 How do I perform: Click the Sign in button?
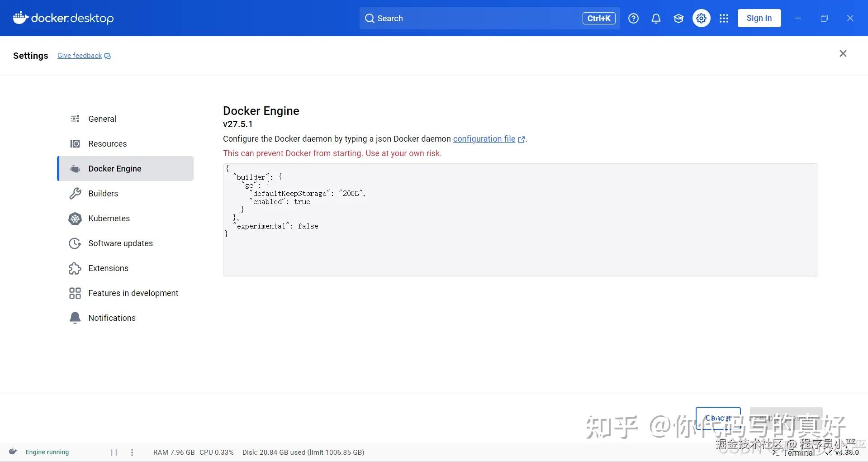click(x=759, y=18)
